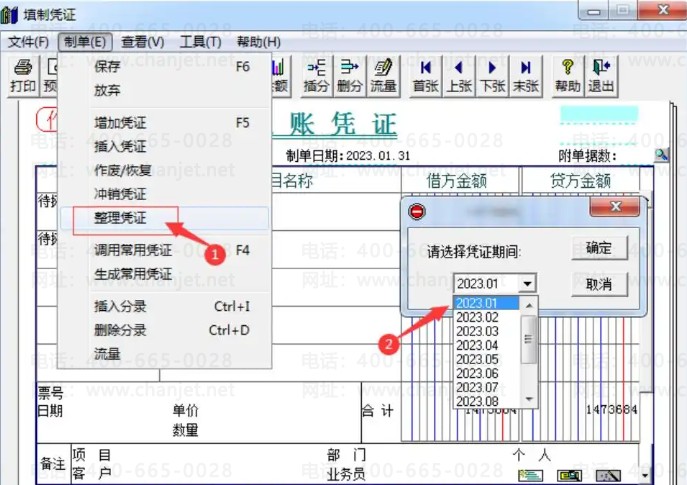Click the 取消 button in dialog
The height and width of the screenshot is (485, 687).
coord(599,285)
